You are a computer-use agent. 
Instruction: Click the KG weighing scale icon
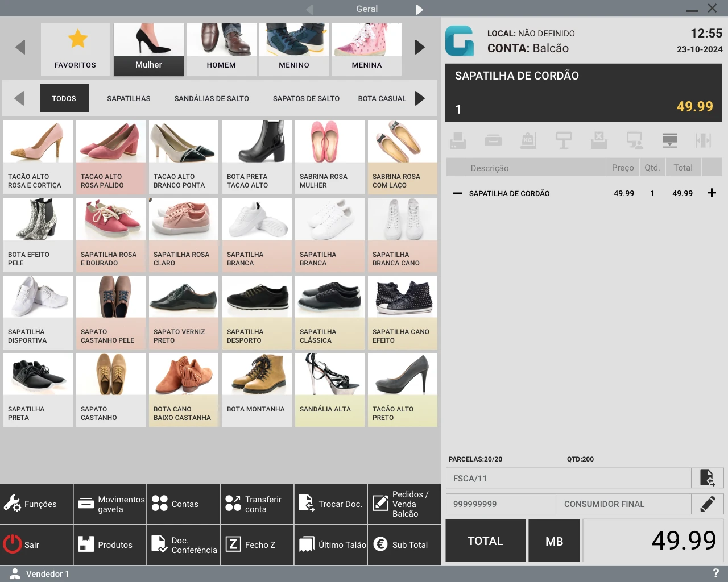(x=528, y=140)
